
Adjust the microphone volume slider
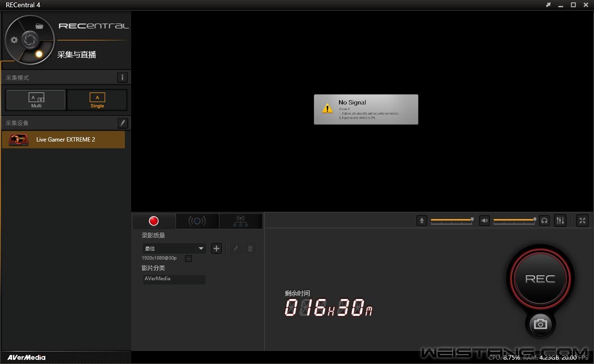tap(472, 220)
